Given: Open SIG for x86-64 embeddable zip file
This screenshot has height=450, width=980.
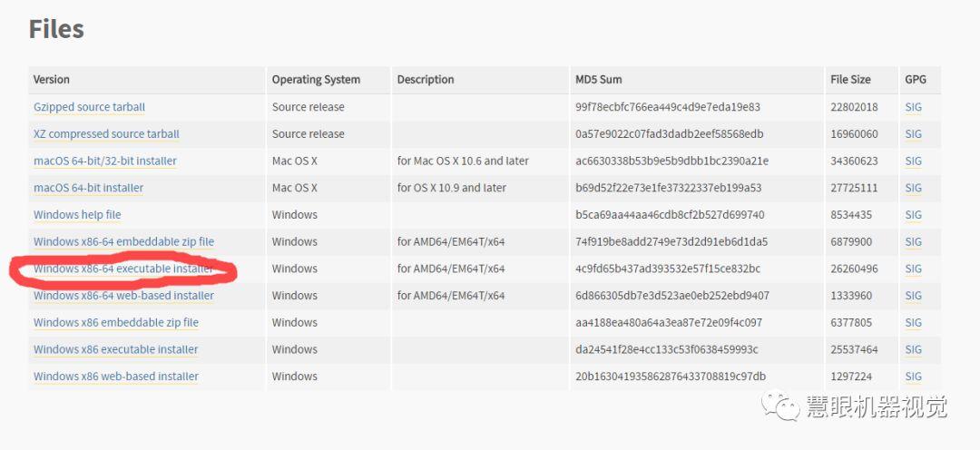Looking at the screenshot, I should click(x=913, y=241).
